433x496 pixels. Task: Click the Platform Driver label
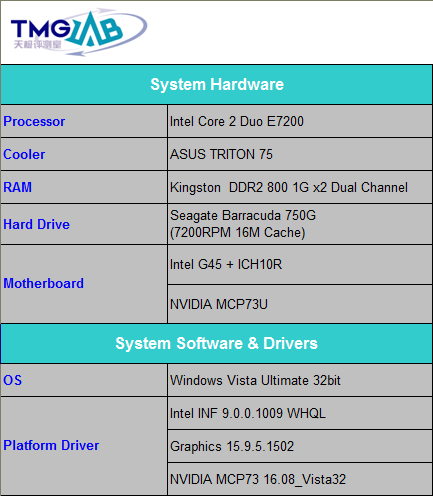coord(51,445)
